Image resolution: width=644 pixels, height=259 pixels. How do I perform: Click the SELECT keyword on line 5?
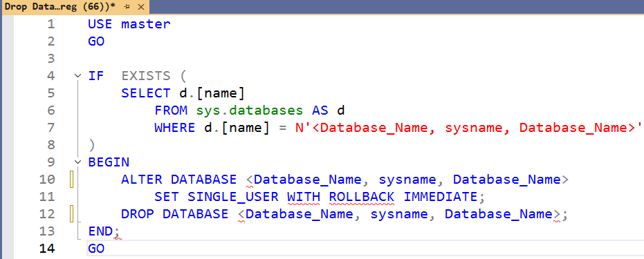[145, 93]
